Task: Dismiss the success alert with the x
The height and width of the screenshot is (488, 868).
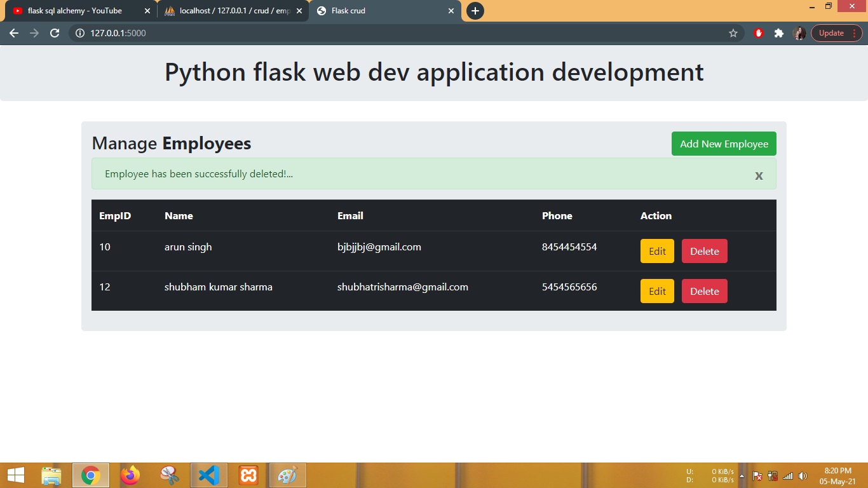Action: pos(759,175)
